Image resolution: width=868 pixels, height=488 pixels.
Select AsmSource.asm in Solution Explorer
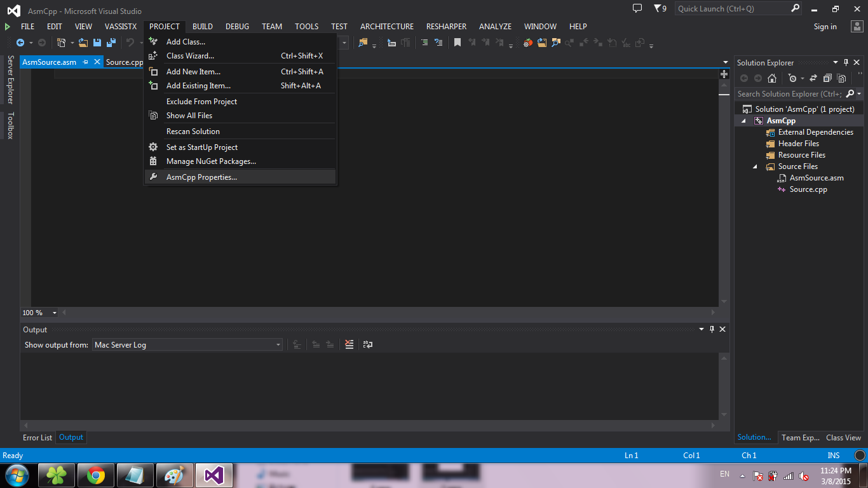click(816, 178)
